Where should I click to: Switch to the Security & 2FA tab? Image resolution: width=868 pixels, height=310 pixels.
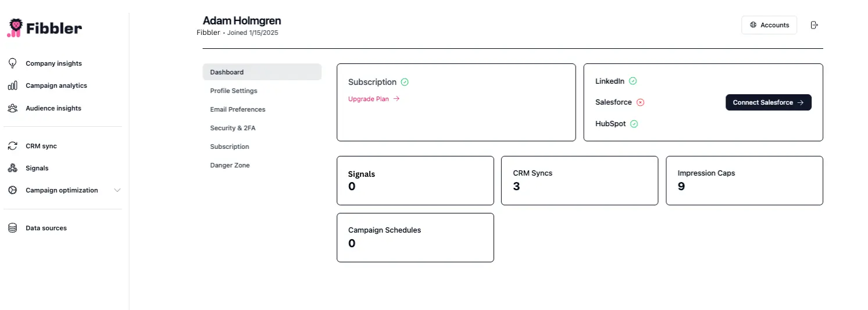233,128
